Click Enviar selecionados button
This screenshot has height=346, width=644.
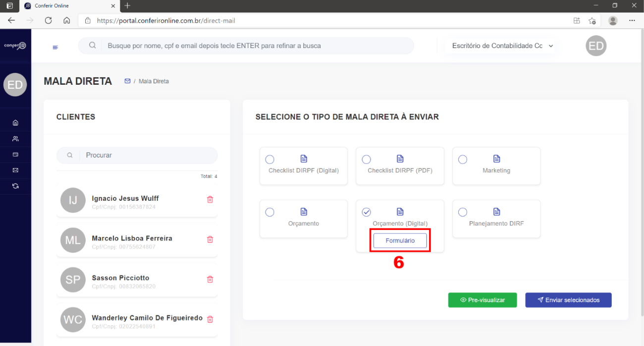tap(568, 300)
